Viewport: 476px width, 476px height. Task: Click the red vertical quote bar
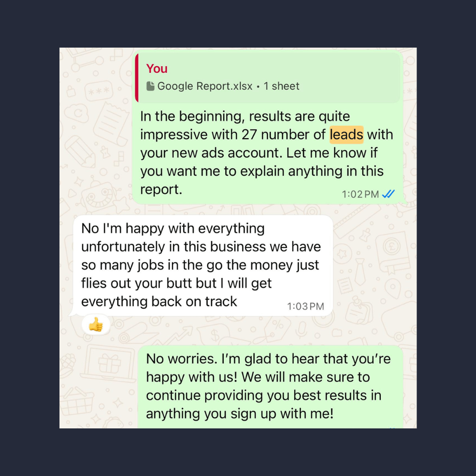(137, 78)
